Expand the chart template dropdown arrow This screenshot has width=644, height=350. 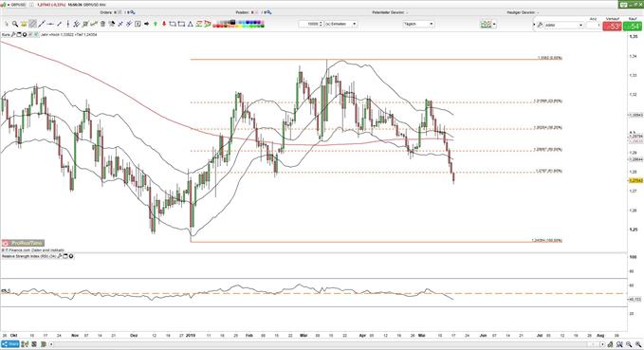tap(494, 25)
